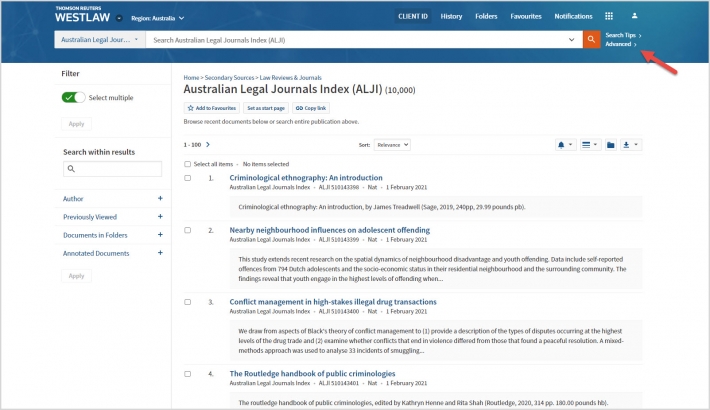Expand the Documents in Folders filter
The height and width of the screenshot is (410, 710).
click(160, 235)
